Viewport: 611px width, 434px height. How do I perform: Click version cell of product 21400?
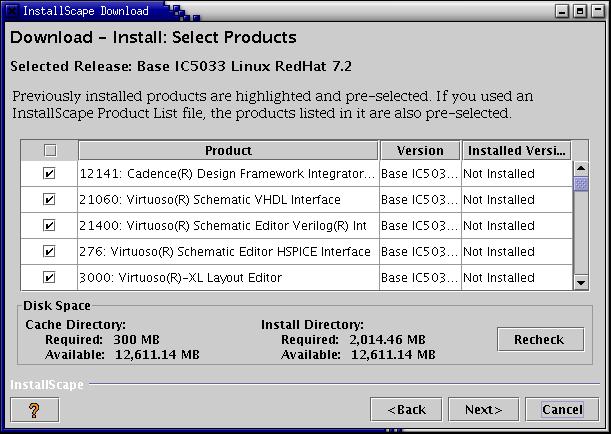tap(420, 226)
